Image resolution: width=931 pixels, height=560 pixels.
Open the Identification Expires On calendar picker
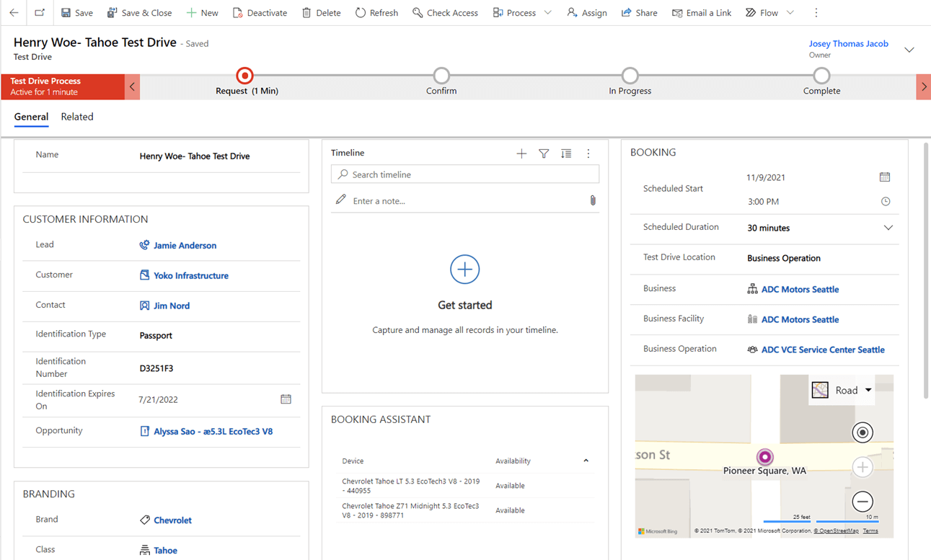pos(286,399)
